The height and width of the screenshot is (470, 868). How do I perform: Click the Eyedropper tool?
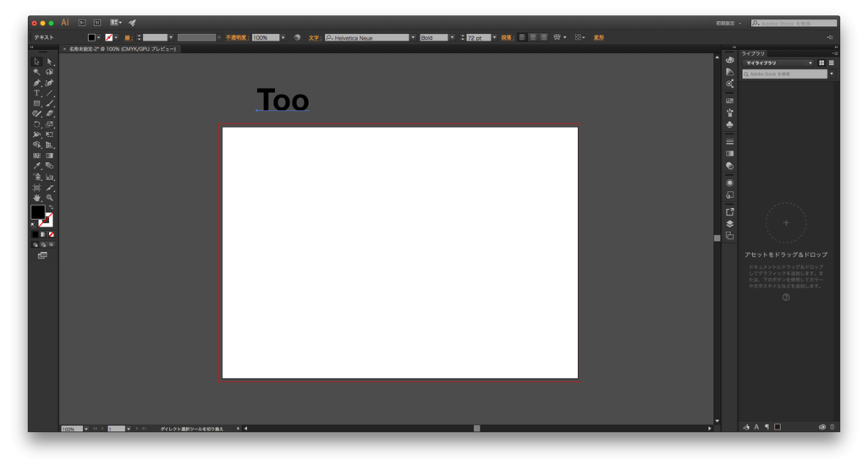point(36,167)
